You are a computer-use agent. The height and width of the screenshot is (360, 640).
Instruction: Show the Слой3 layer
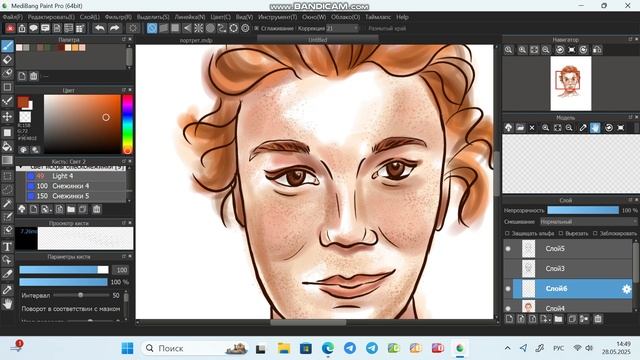coord(508,269)
